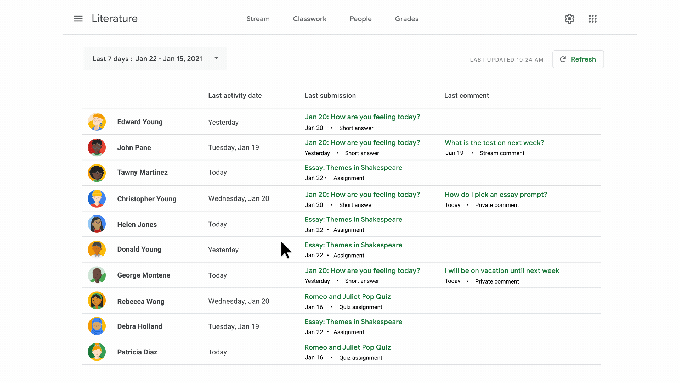Open Helen Jones's Themes in Shakespeare essay

click(x=353, y=219)
